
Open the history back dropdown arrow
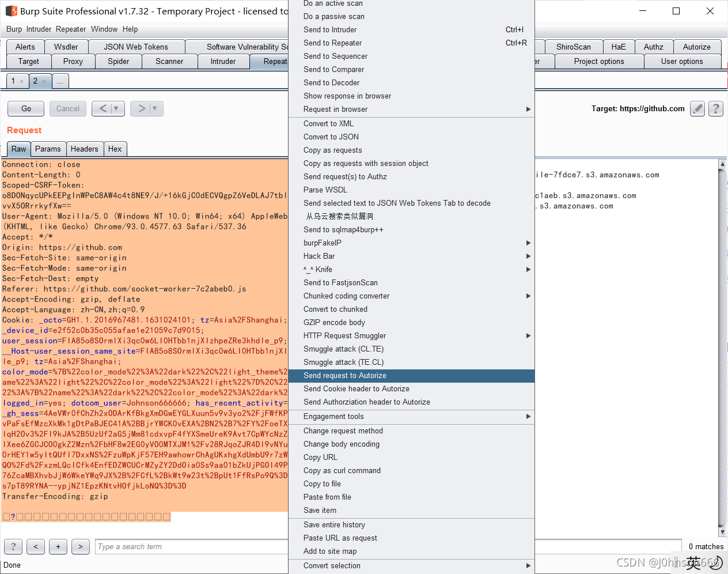click(x=116, y=108)
